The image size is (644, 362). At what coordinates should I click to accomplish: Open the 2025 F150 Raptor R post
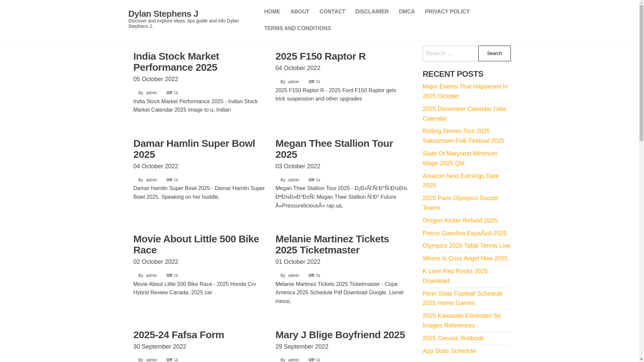320,56
